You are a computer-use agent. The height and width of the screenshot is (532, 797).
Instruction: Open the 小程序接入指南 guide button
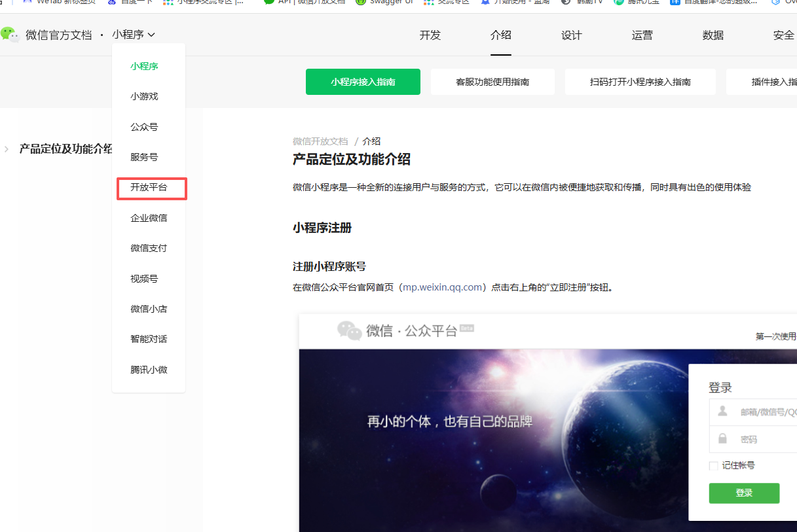(x=363, y=82)
